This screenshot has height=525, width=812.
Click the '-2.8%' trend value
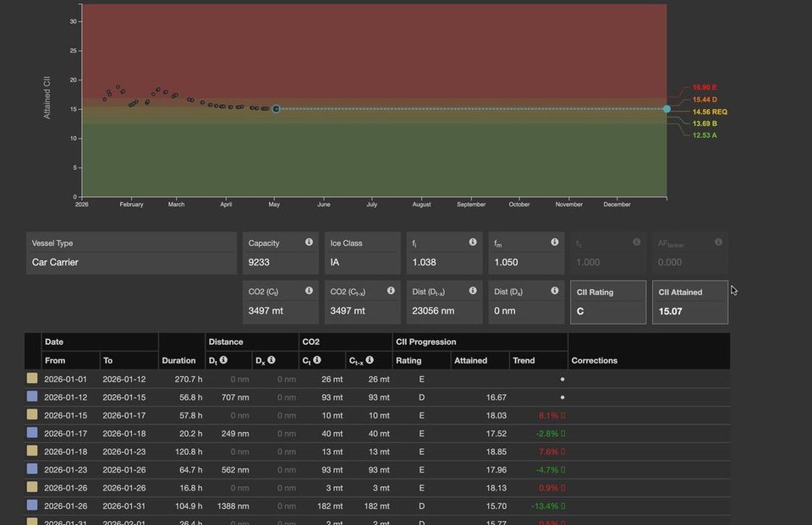click(x=551, y=434)
